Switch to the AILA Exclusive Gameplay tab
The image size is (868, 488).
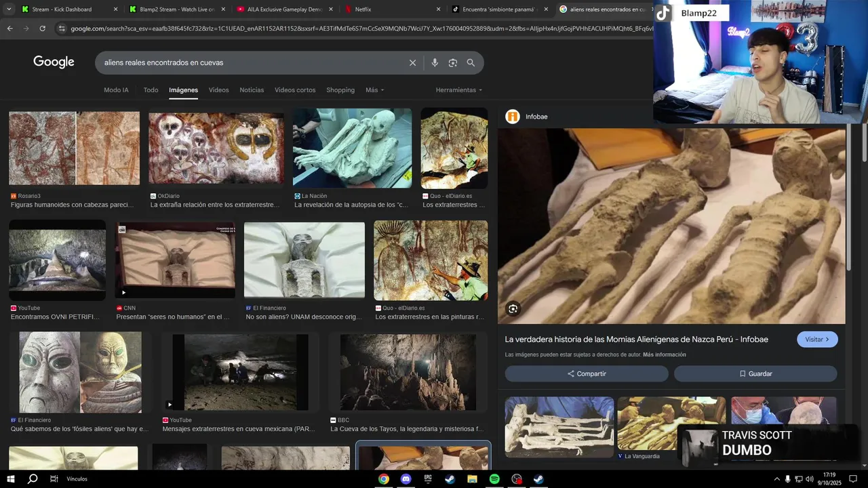pyautogui.click(x=284, y=9)
